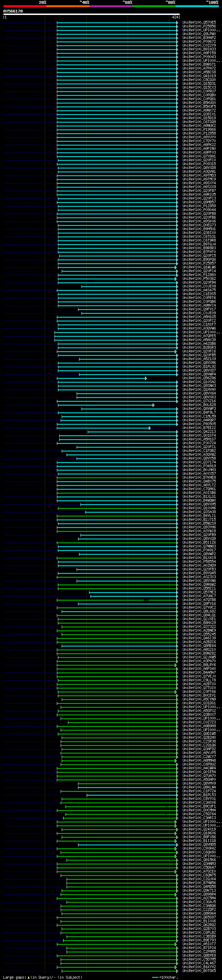Select the UniRef100_Q62RQ2 label
This screenshot has height=980, width=222.
point(199,925)
